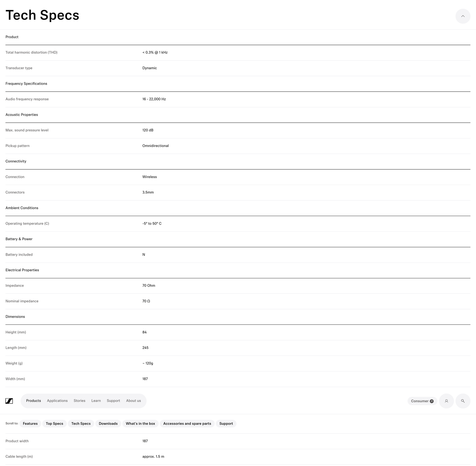Screen dimensions: 476x466
Task: Select Support in the top navigation
Action: (x=113, y=401)
